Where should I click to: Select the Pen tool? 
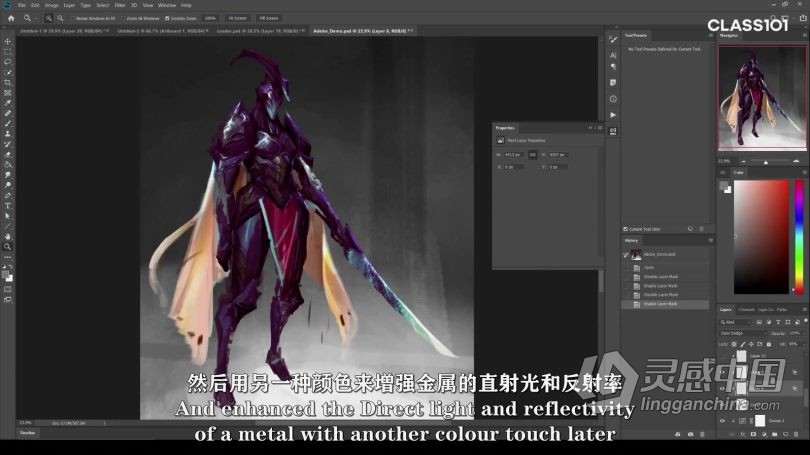7,196
